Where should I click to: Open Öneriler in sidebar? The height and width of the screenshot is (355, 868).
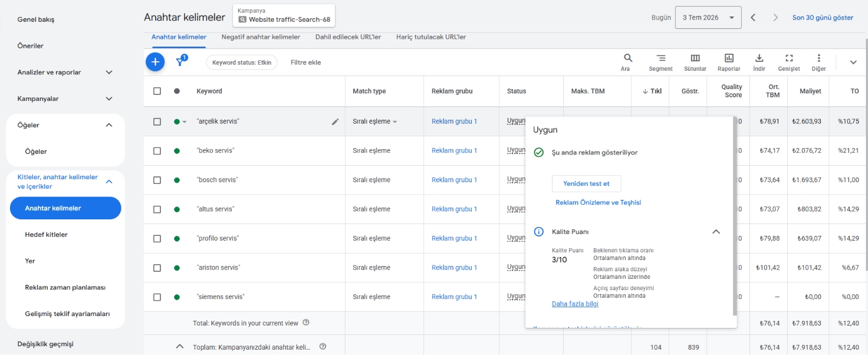[x=31, y=46]
